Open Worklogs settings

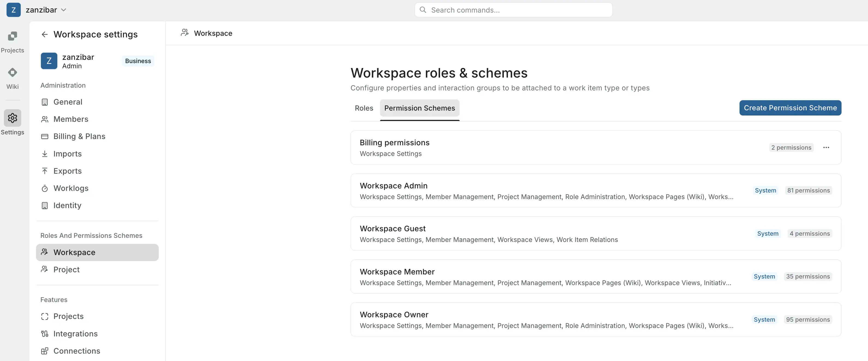pyautogui.click(x=71, y=188)
